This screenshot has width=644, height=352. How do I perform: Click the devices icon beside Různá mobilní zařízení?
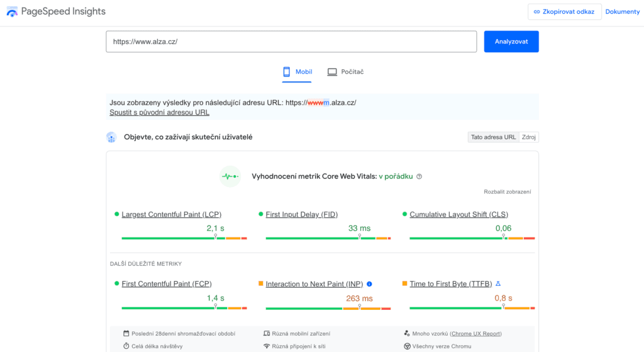pos(267,334)
